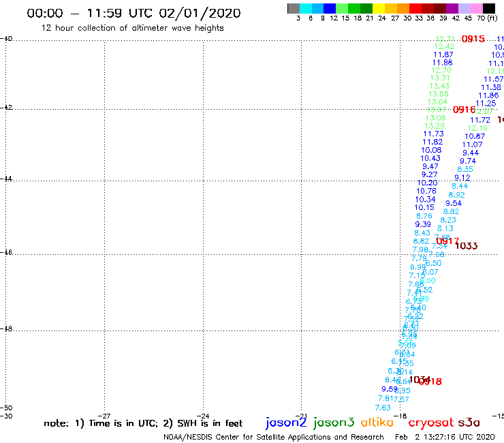Click the 'altika' satellite label

(x=377, y=423)
